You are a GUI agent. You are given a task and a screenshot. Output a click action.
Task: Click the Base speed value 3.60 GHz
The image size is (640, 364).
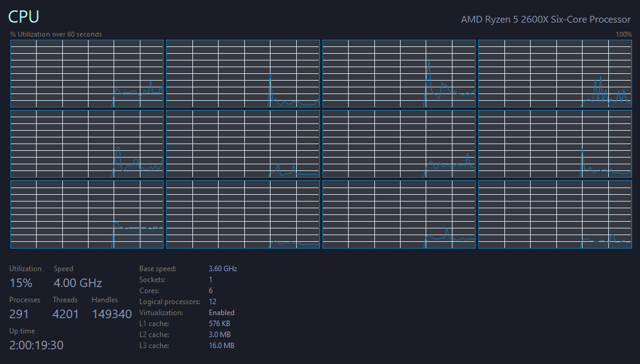tap(223, 269)
